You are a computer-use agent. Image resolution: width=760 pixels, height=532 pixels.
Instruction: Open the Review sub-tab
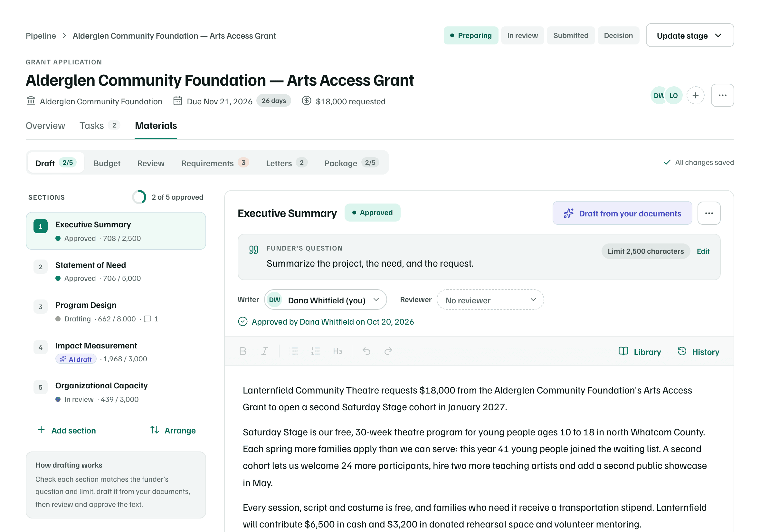coord(151,163)
